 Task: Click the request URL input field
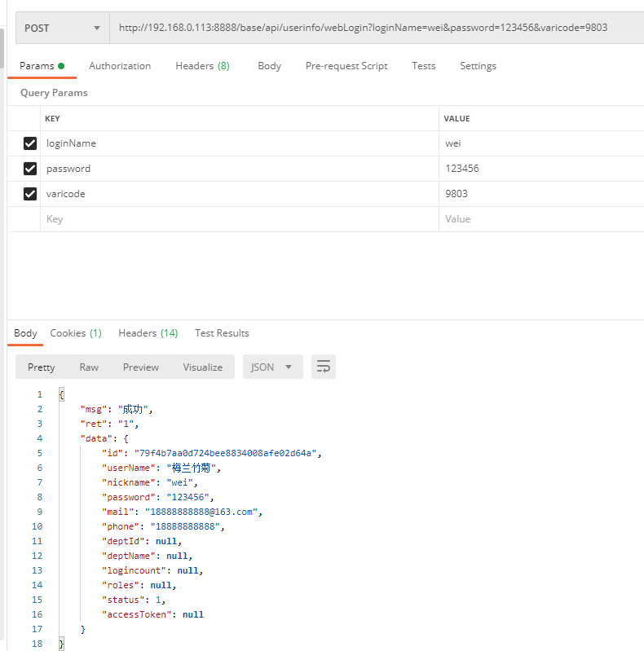[377, 28]
